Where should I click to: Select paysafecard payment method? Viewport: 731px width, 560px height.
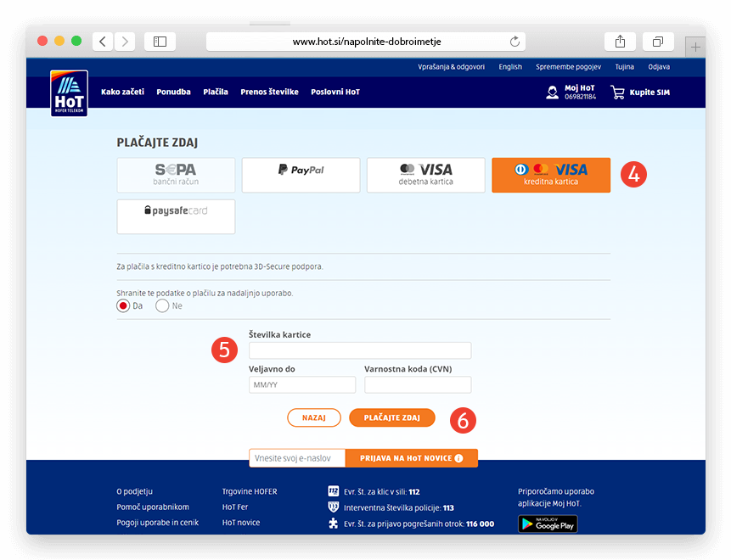[176, 216]
